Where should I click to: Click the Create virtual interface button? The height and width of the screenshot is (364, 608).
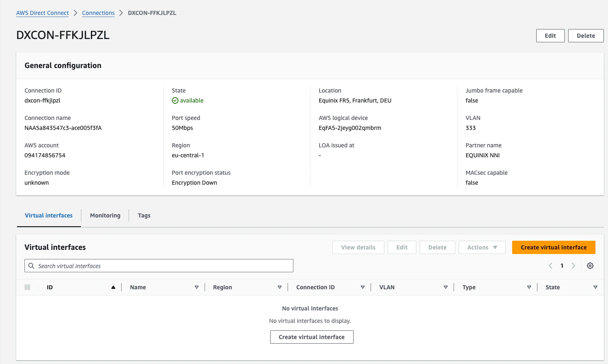tap(554, 247)
